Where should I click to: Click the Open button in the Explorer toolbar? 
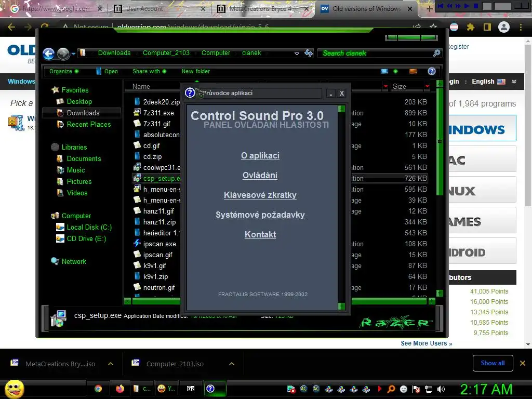click(x=107, y=71)
